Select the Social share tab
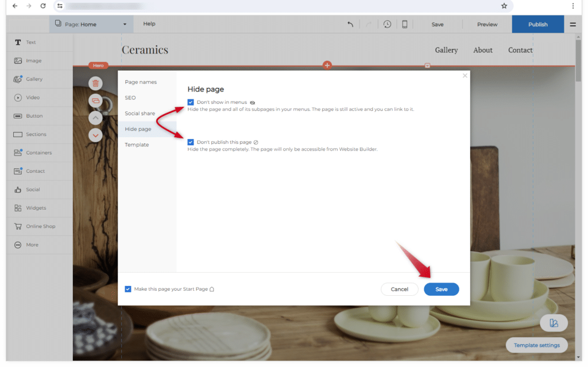 coord(140,113)
